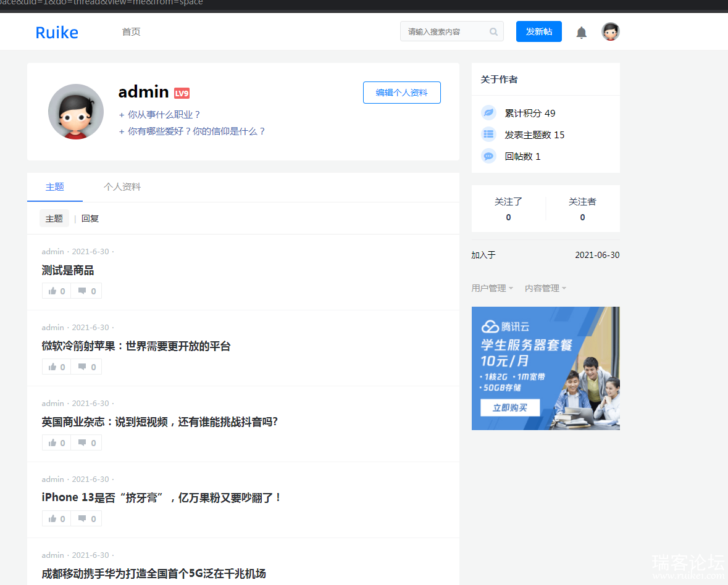Open comments on iPhone 13 post
The width and height of the screenshot is (728, 585).
[86, 519]
